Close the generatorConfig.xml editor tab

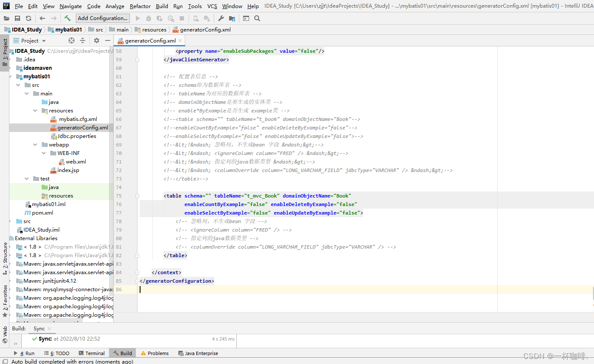click(x=181, y=40)
